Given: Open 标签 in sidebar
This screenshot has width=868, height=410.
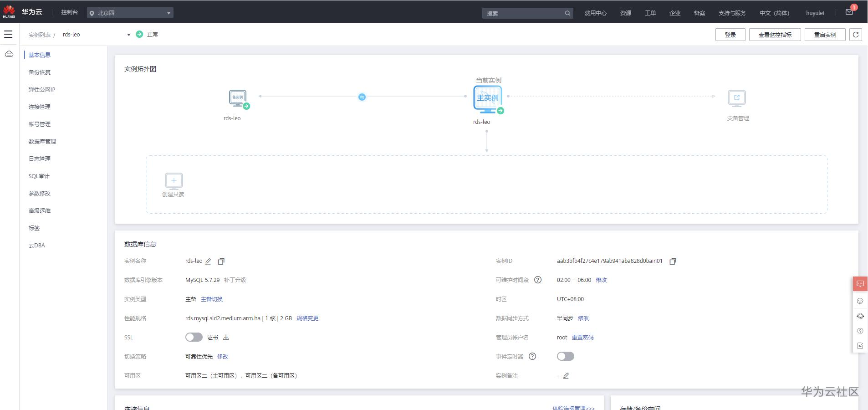Looking at the screenshot, I should point(34,228).
